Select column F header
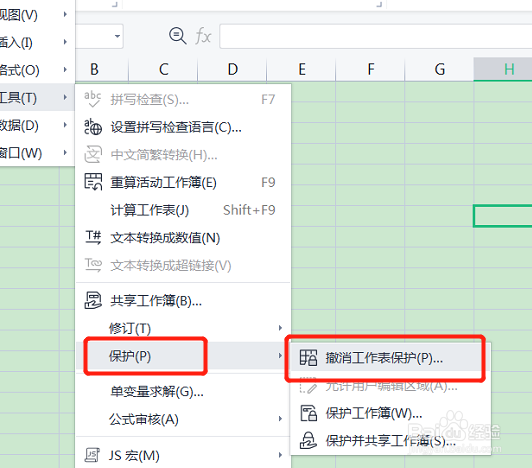This screenshot has width=532, height=468. tap(370, 70)
